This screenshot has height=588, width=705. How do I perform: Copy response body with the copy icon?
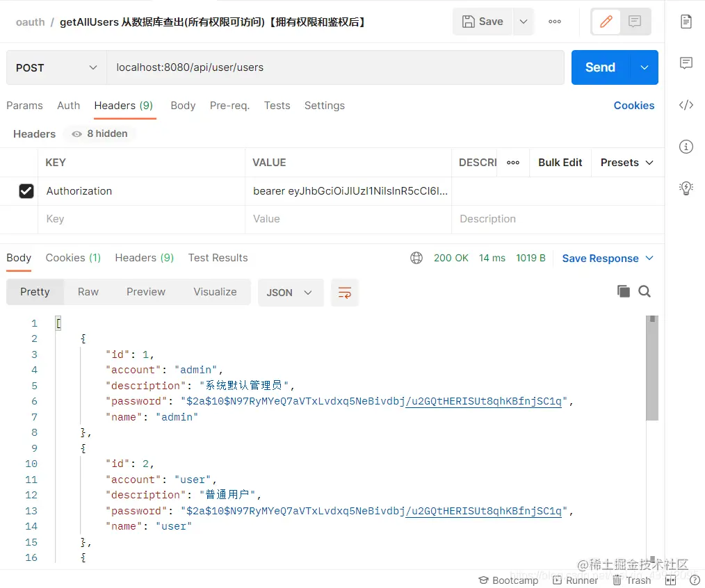(623, 291)
